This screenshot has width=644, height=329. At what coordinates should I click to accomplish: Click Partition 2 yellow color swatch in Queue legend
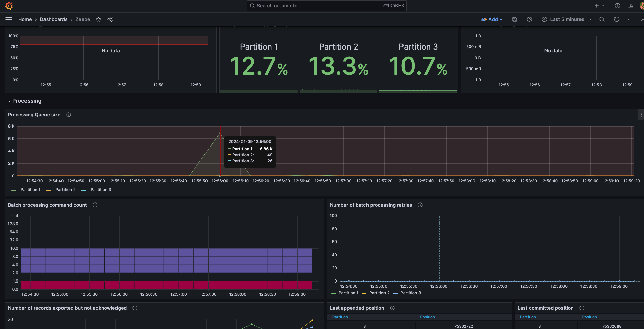click(x=48, y=190)
